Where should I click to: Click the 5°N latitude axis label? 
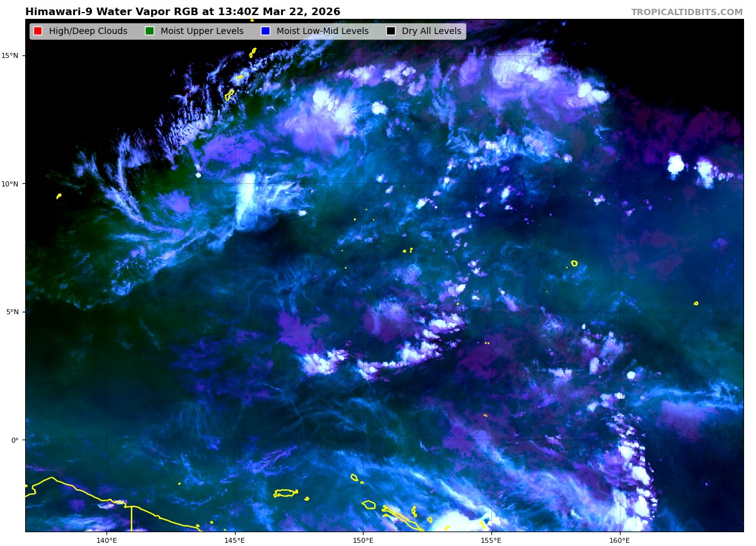click(11, 312)
